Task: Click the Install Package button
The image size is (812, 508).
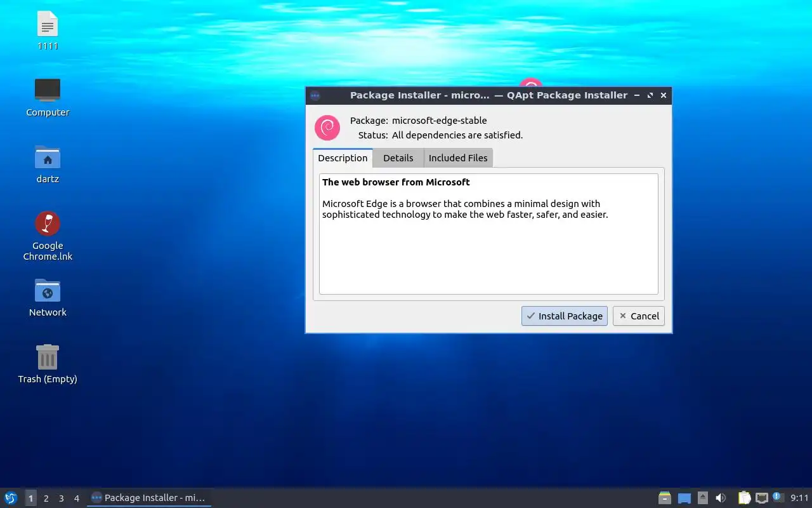Action: pyautogui.click(x=565, y=316)
